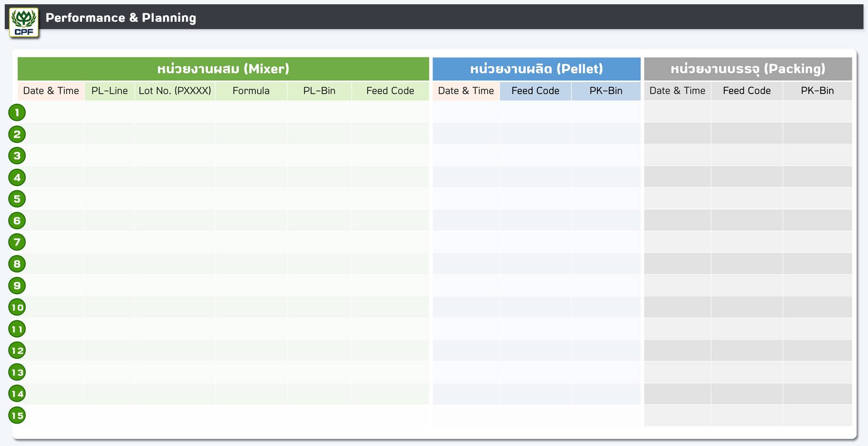This screenshot has height=446, width=868.
Task: Click the CPF logo icon
Action: click(x=24, y=22)
